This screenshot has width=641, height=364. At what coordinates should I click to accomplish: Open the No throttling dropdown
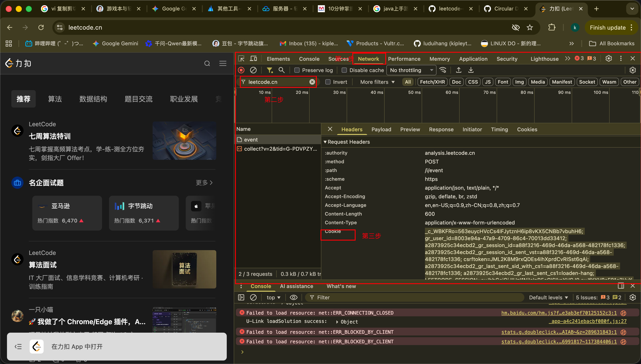[x=411, y=70]
